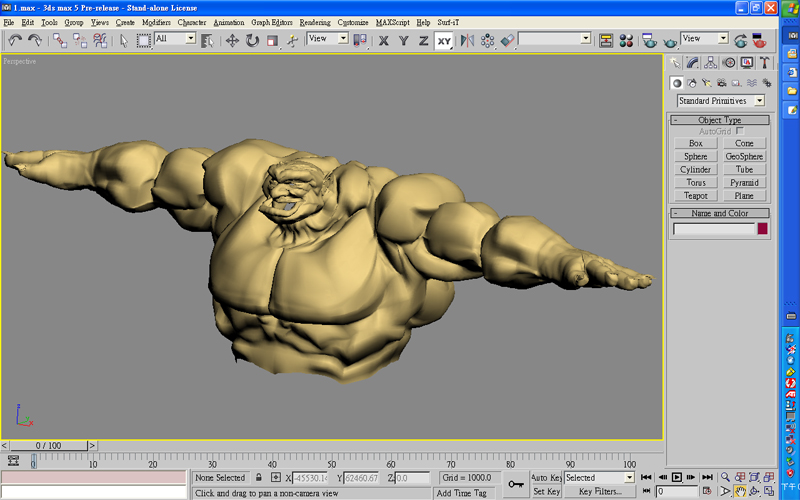Activate the Select and Link tool

60,40
